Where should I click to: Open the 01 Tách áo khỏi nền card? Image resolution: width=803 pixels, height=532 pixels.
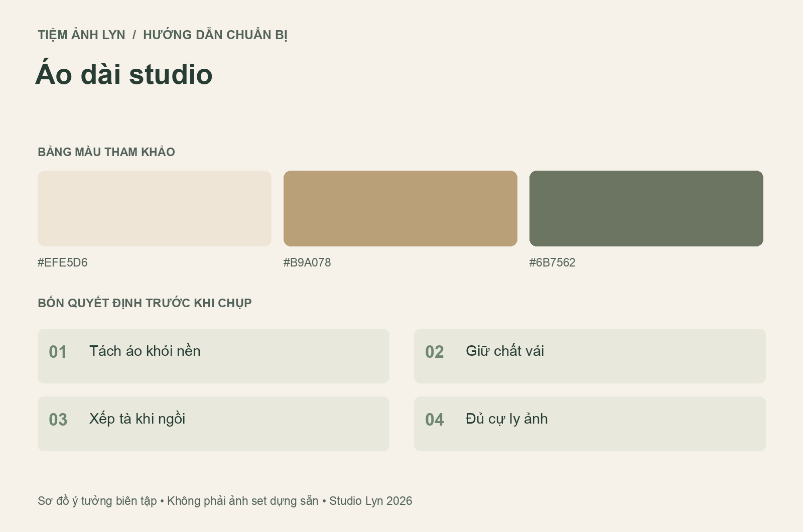[x=213, y=356]
